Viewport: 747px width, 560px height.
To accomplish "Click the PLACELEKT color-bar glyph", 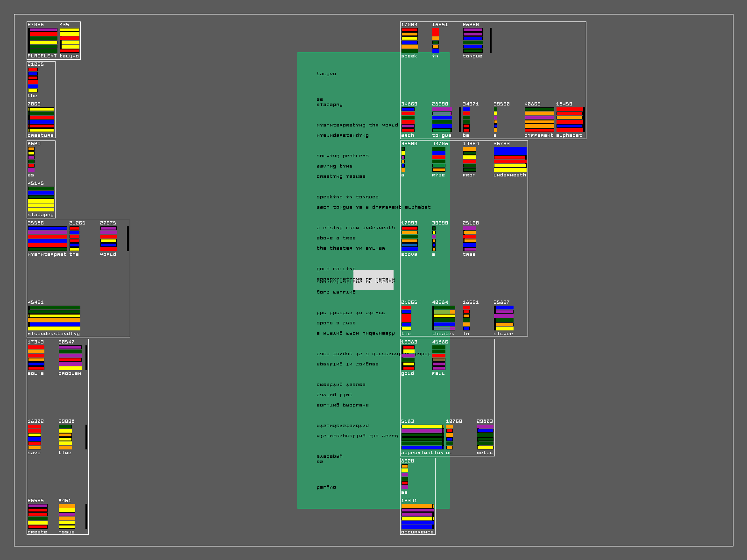I will click(42, 40).
